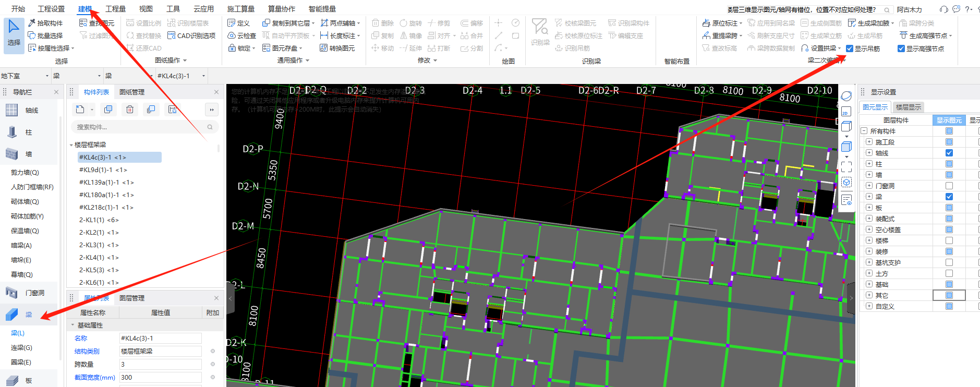The height and width of the screenshot is (387, 980).
Task: Open the 开始 menu tab
Action: [18, 9]
